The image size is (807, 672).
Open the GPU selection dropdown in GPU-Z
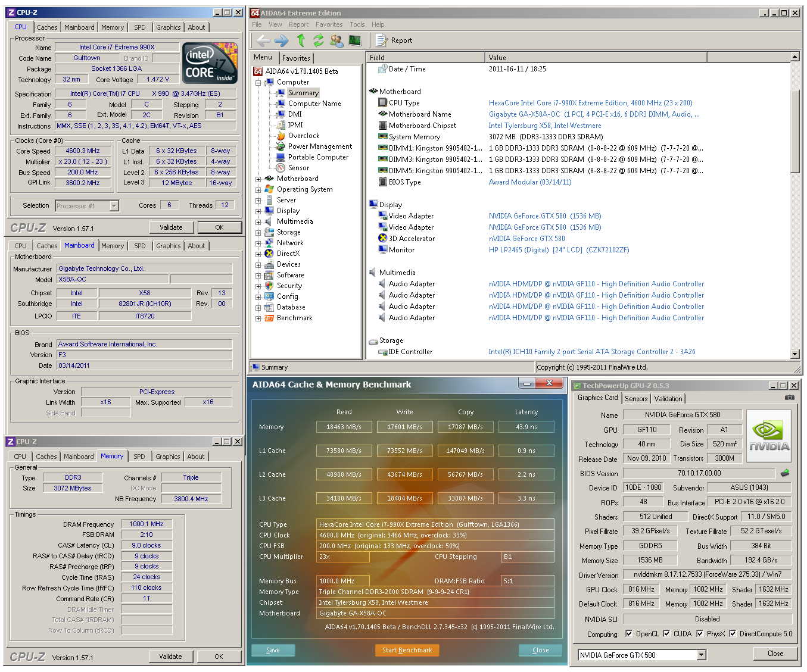click(702, 655)
